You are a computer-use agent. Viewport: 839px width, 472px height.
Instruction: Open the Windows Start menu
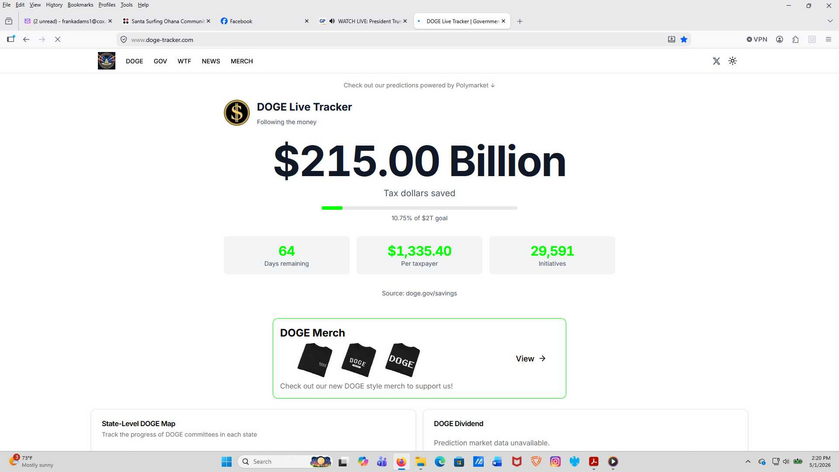pyautogui.click(x=226, y=461)
